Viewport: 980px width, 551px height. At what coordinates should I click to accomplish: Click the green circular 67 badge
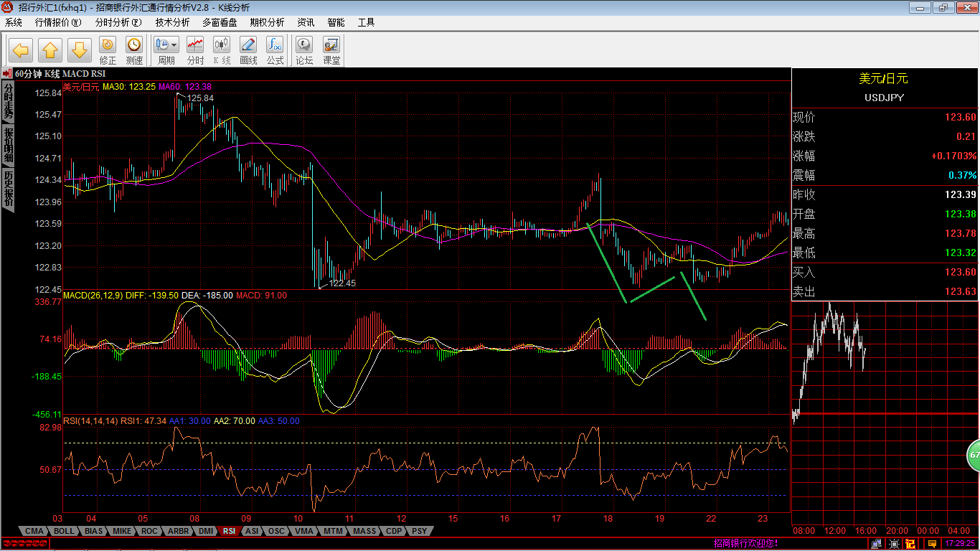[974, 455]
